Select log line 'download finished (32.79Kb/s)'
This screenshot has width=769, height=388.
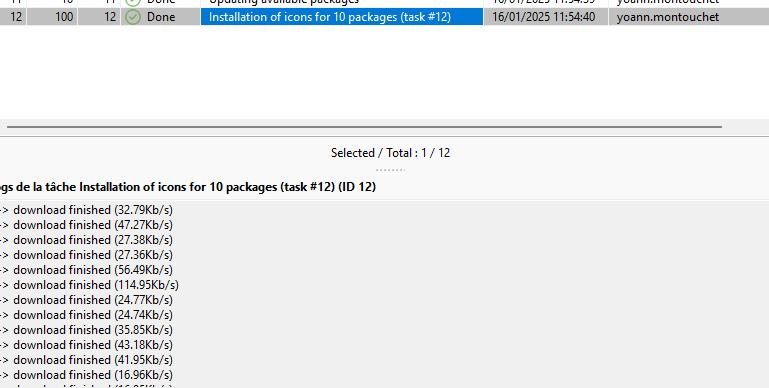(86, 210)
